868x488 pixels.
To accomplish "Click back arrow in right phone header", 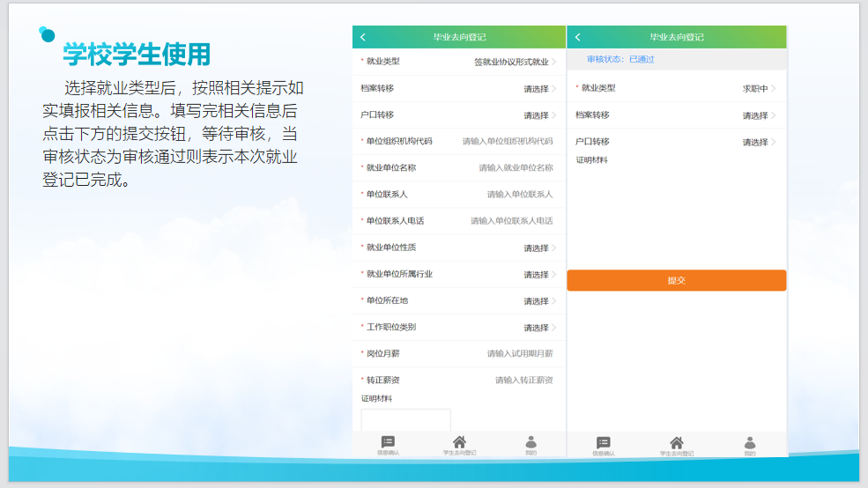I will coord(578,37).
